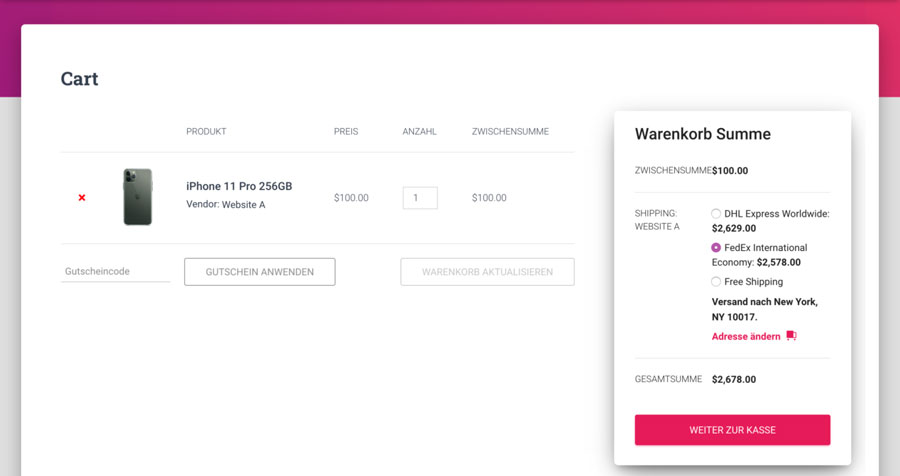Click the Gutschein anwenden button
The width and height of the screenshot is (900, 476).
pyautogui.click(x=259, y=272)
